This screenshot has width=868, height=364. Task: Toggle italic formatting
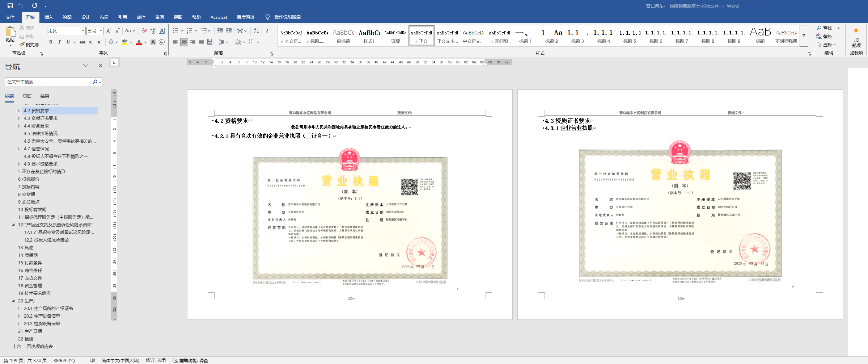coord(59,42)
